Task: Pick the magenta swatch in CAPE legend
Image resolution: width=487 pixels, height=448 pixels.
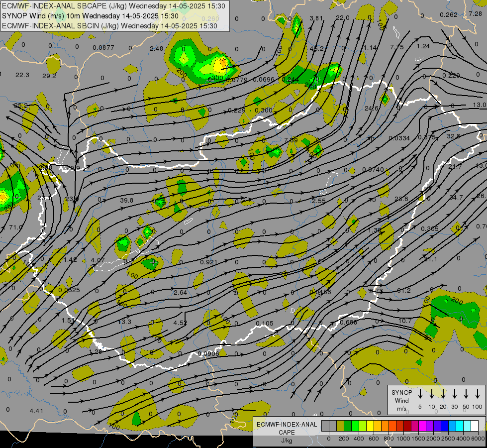Action: coord(422,426)
